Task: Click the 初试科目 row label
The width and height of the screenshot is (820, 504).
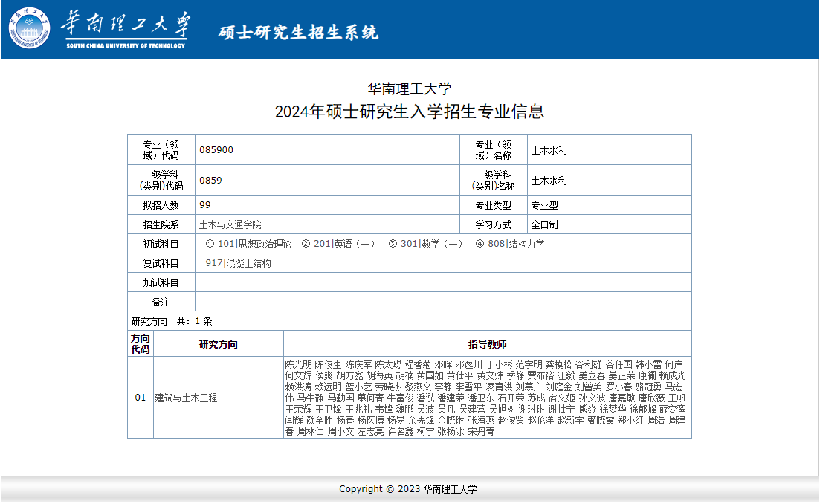Action: click(161, 244)
